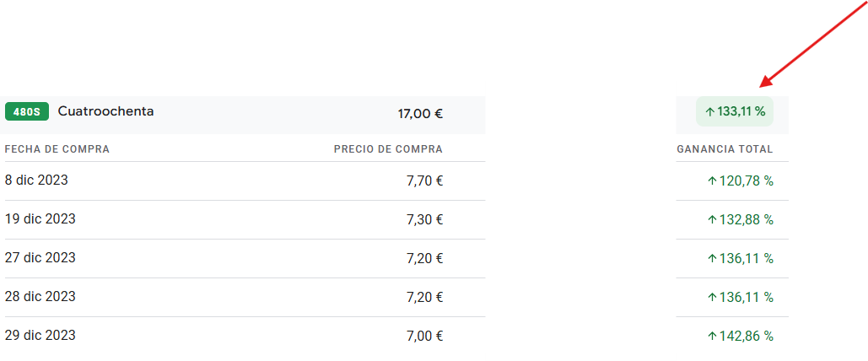Sort by PRECIO DE COMPRA column header
868x361 pixels.
coord(388,149)
